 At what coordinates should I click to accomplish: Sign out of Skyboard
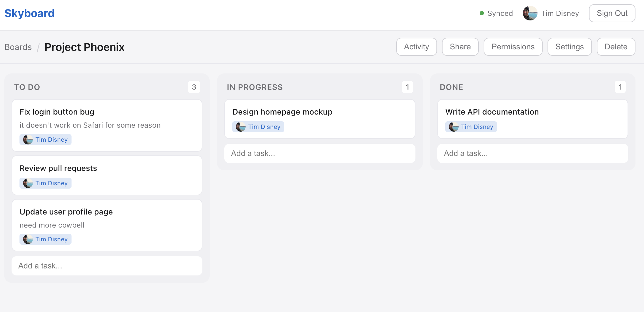coord(612,13)
